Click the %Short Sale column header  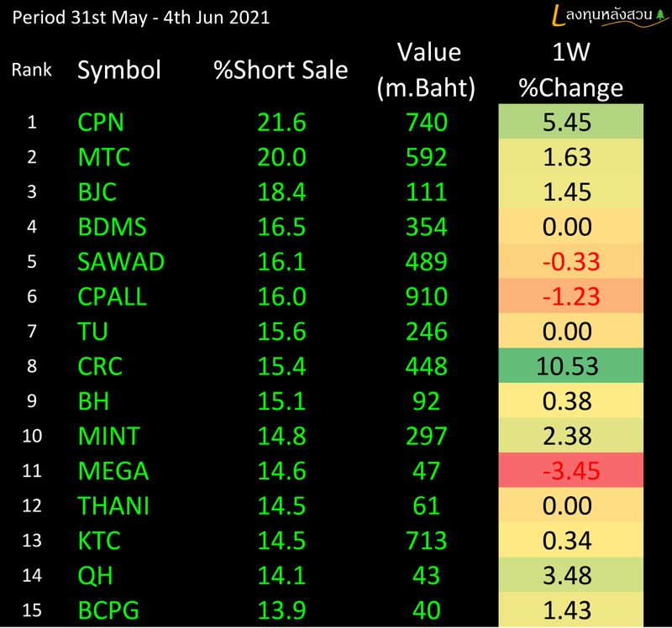(280, 70)
